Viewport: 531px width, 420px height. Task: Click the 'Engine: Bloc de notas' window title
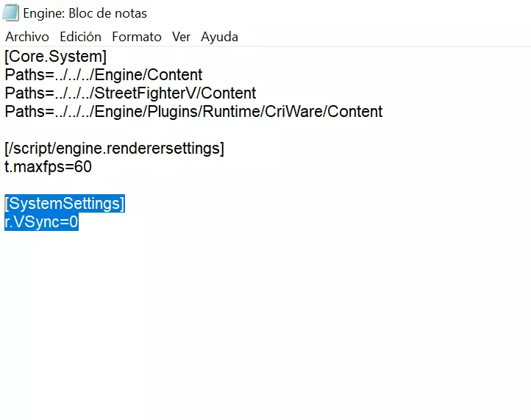click(85, 13)
